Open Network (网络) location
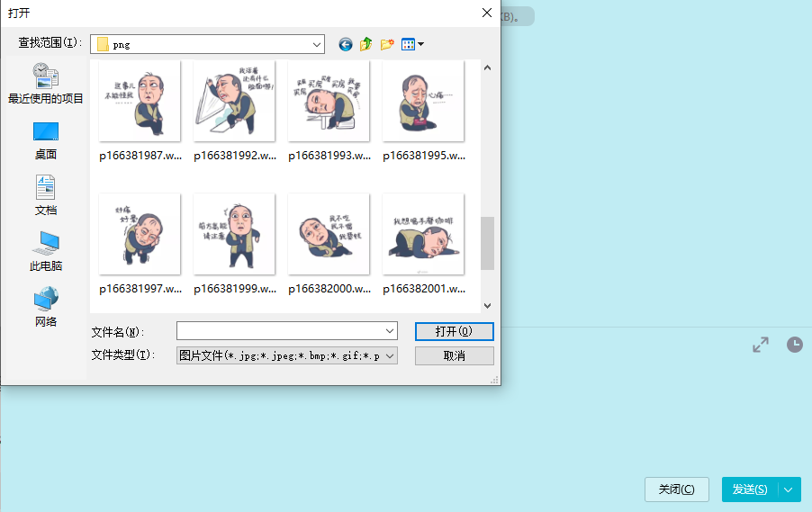 point(46,307)
